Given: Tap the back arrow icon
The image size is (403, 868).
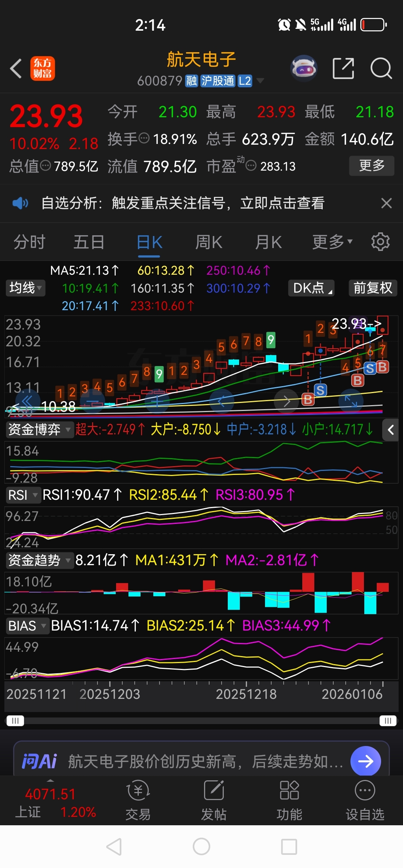Looking at the screenshot, I should click(x=16, y=68).
